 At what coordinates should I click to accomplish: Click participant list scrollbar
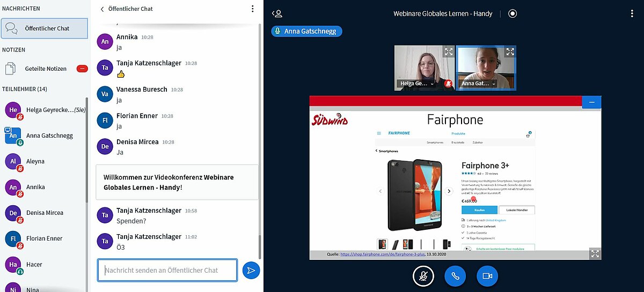[x=87, y=150]
